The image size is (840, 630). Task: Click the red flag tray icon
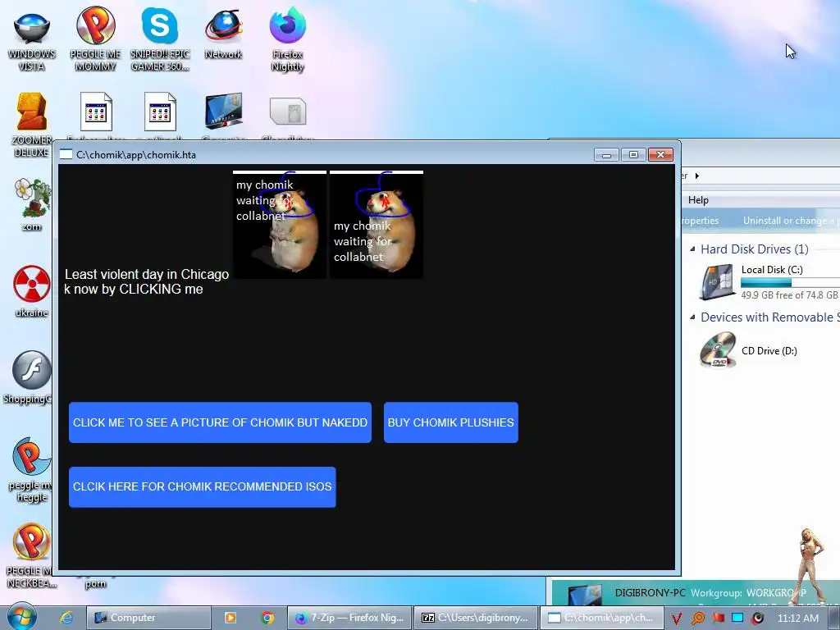719,618
